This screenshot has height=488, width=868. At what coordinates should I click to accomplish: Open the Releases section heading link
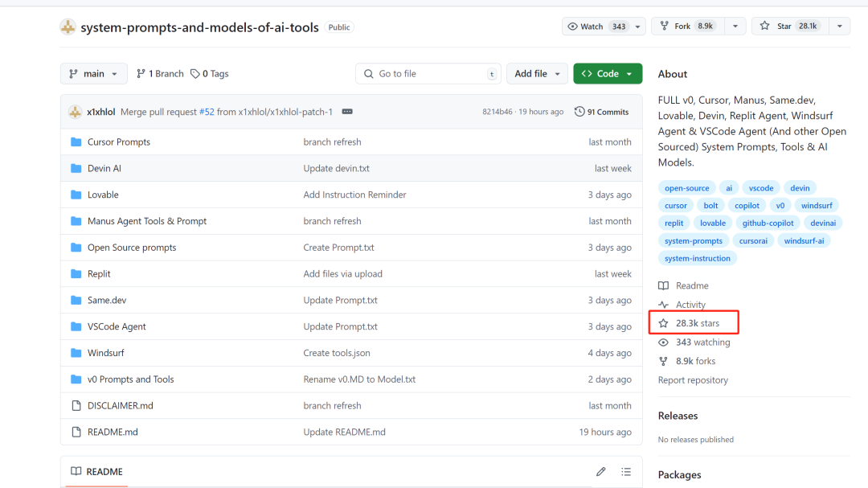[x=678, y=416]
